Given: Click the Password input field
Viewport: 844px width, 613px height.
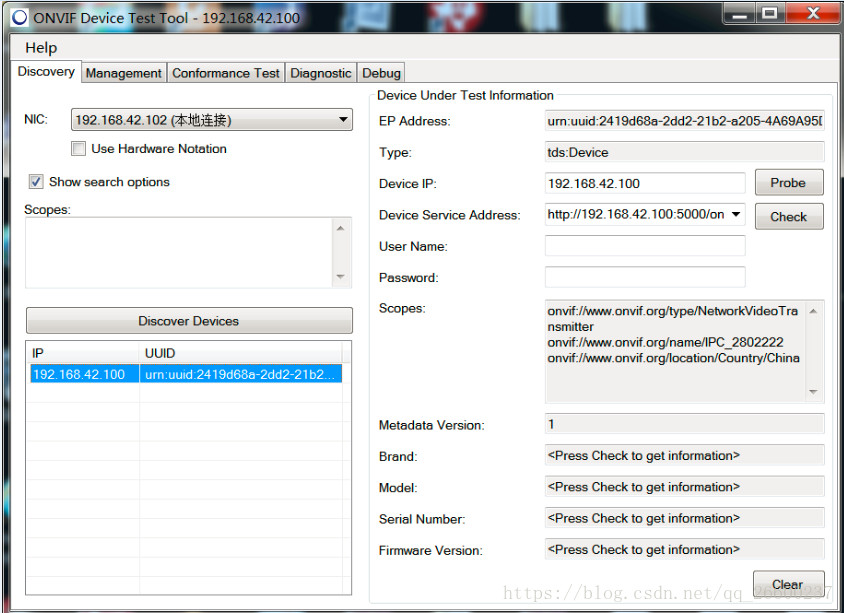Looking at the screenshot, I should [645, 277].
